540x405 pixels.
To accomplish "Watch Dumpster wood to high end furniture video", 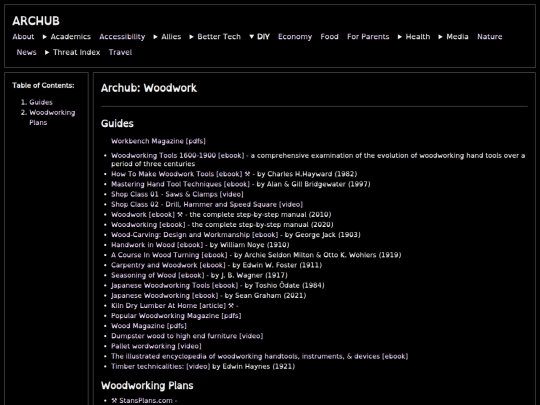I will pos(187,336).
